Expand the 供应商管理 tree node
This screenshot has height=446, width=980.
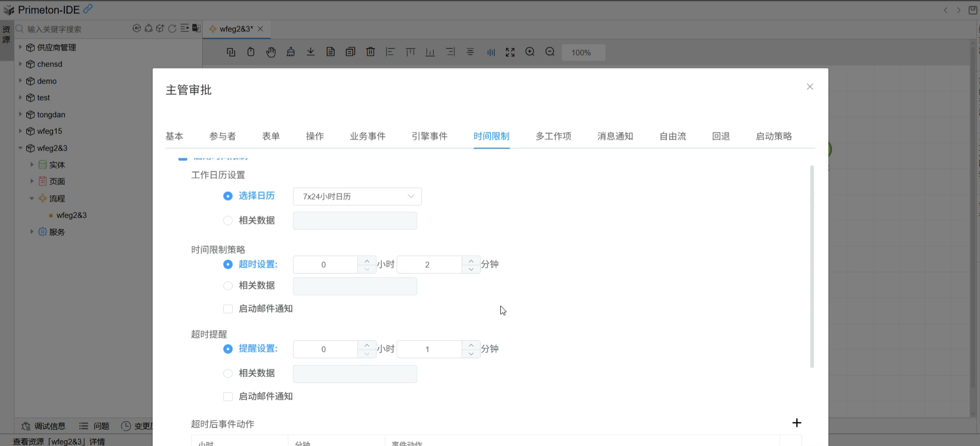(x=20, y=47)
